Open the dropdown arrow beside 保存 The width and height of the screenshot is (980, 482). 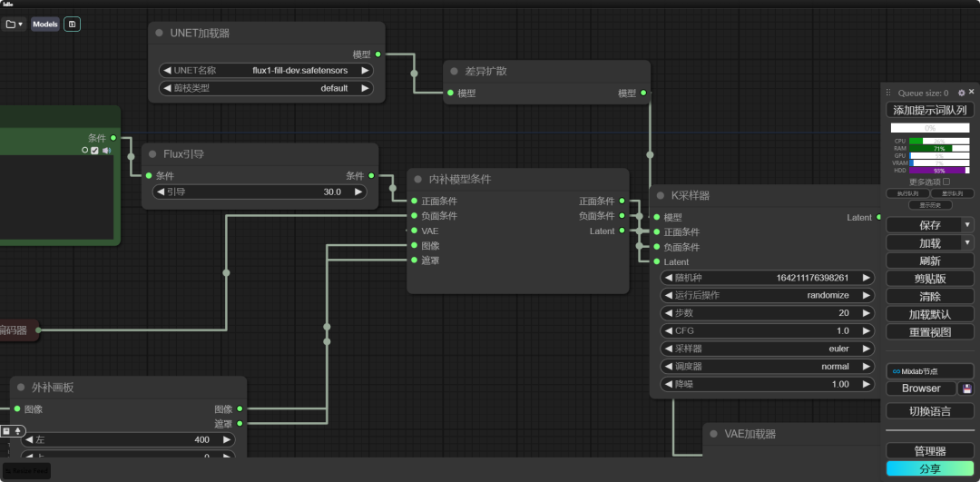[967, 225]
